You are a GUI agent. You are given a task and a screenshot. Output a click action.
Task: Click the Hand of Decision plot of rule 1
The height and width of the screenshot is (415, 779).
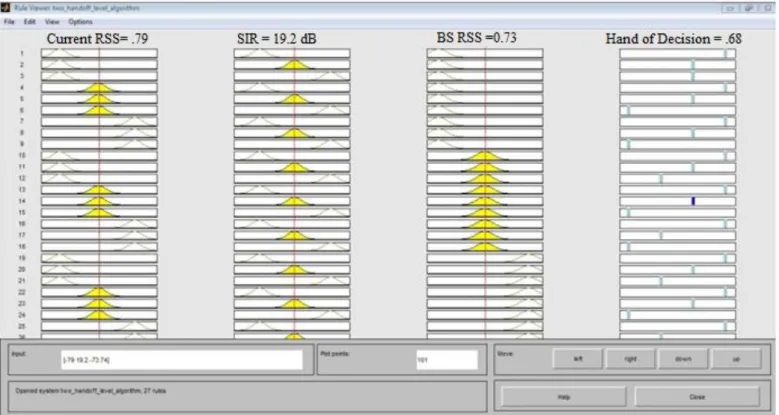678,53
